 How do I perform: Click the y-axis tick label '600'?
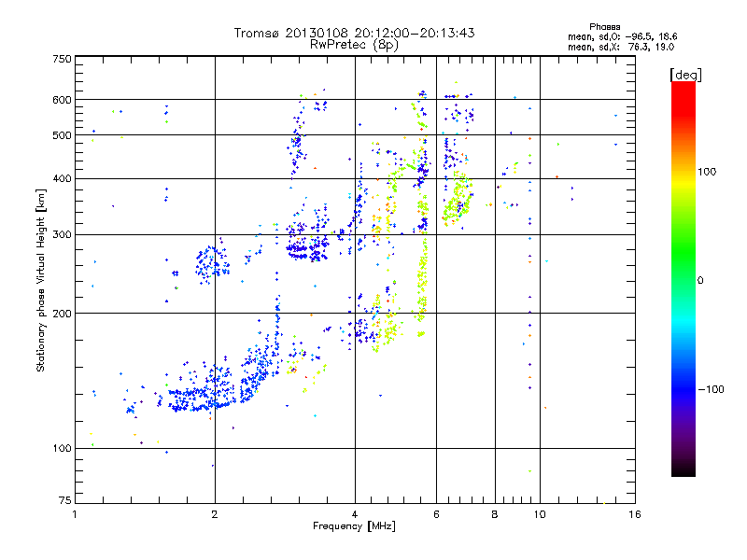63,100
